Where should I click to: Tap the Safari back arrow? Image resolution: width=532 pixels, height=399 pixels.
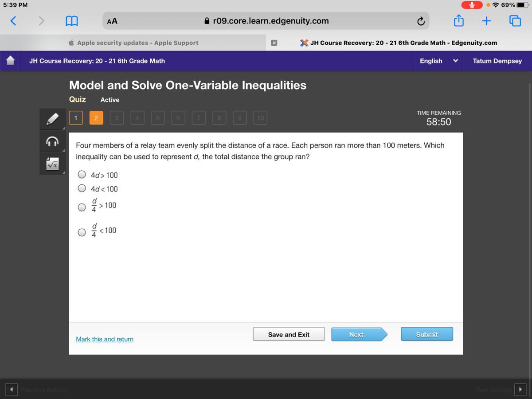(13, 21)
